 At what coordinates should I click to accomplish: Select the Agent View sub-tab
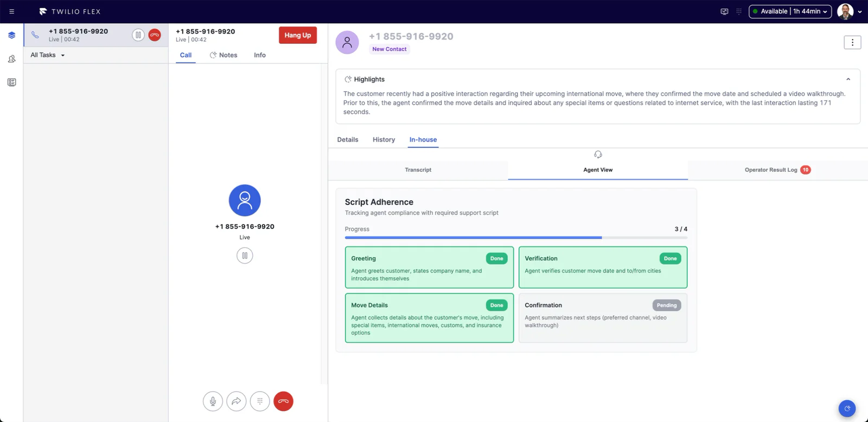tap(598, 170)
